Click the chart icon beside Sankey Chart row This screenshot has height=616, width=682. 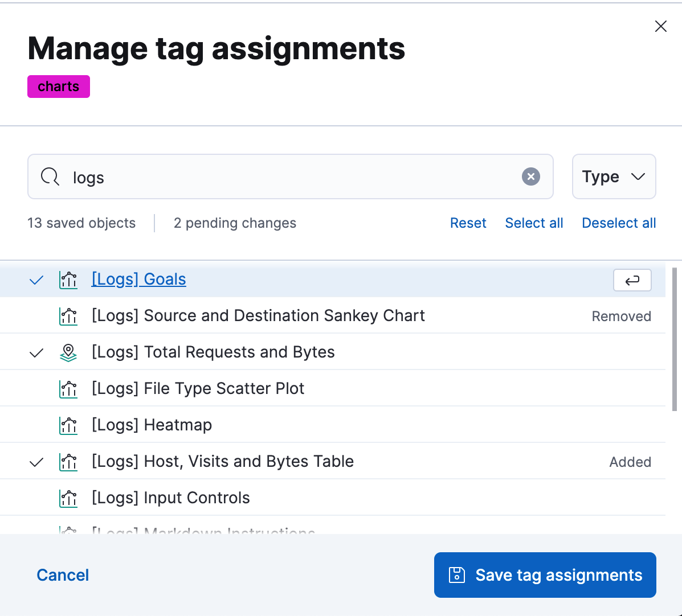point(68,316)
